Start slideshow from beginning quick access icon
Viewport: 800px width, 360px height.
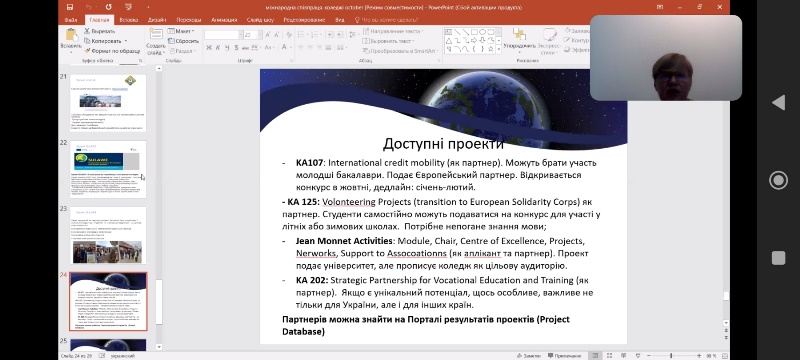click(128, 7)
